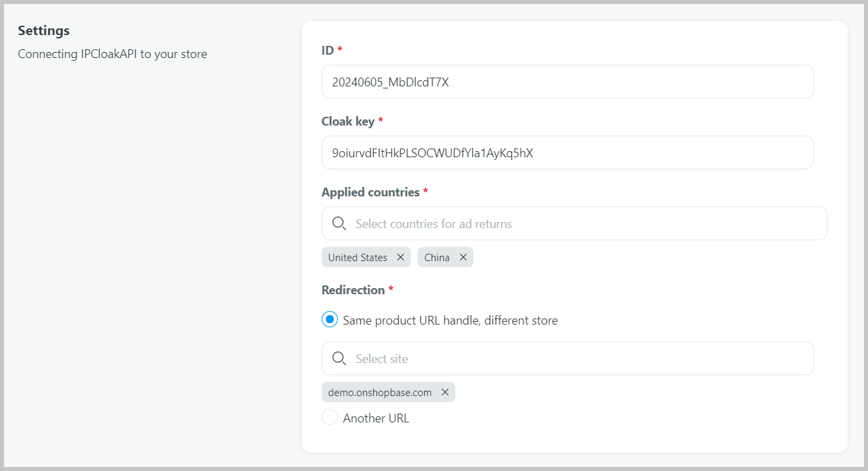Click the Applied countries label
The height and width of the screenshot is (471, 868).
(x=370, y=192)
